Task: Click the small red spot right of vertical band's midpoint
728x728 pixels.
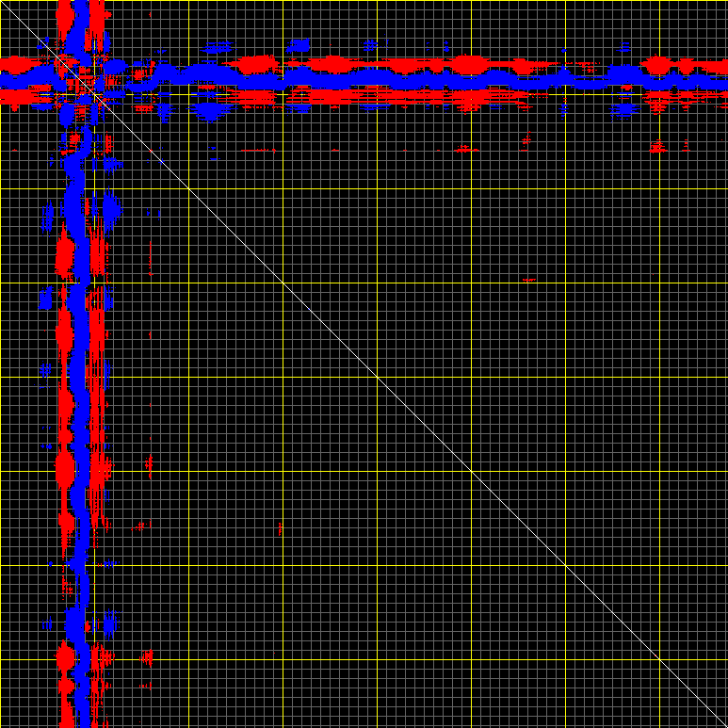Action: (149, 464)
